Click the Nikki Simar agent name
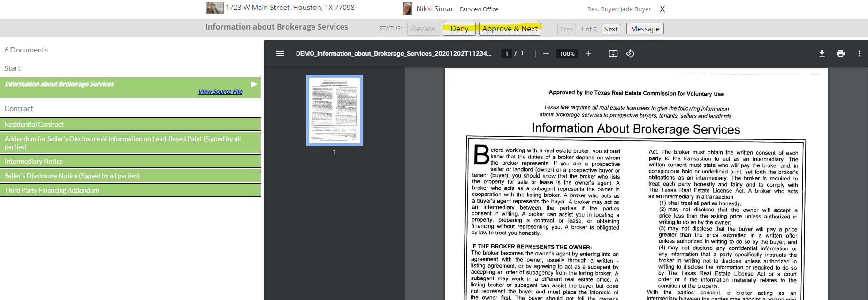The image size is (868, 300). (435, 9)
